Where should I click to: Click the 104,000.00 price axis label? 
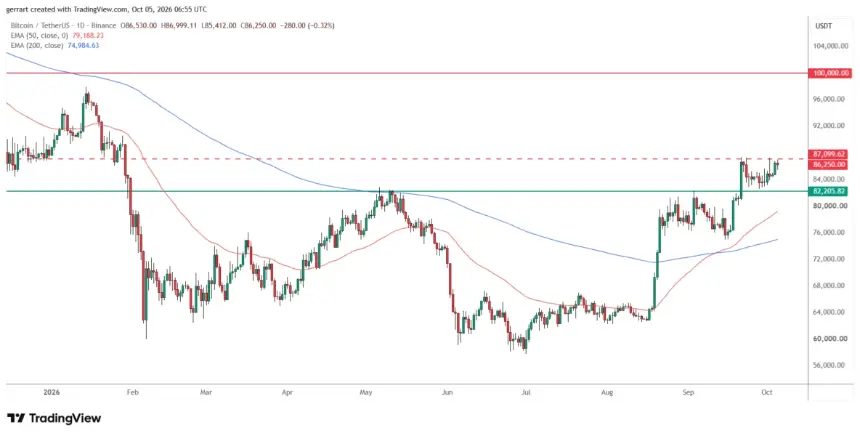(x=832, y=46)
